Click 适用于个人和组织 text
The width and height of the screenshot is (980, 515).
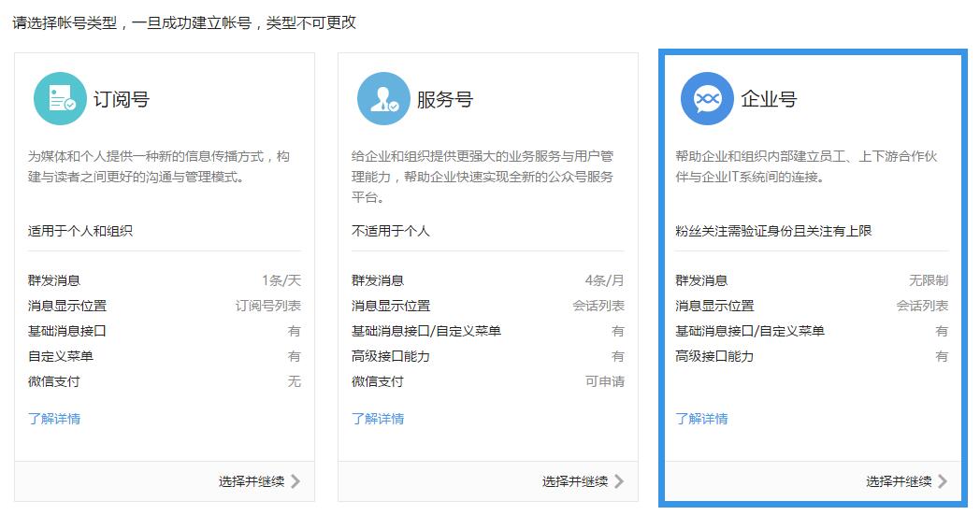[x=80, y=231]
